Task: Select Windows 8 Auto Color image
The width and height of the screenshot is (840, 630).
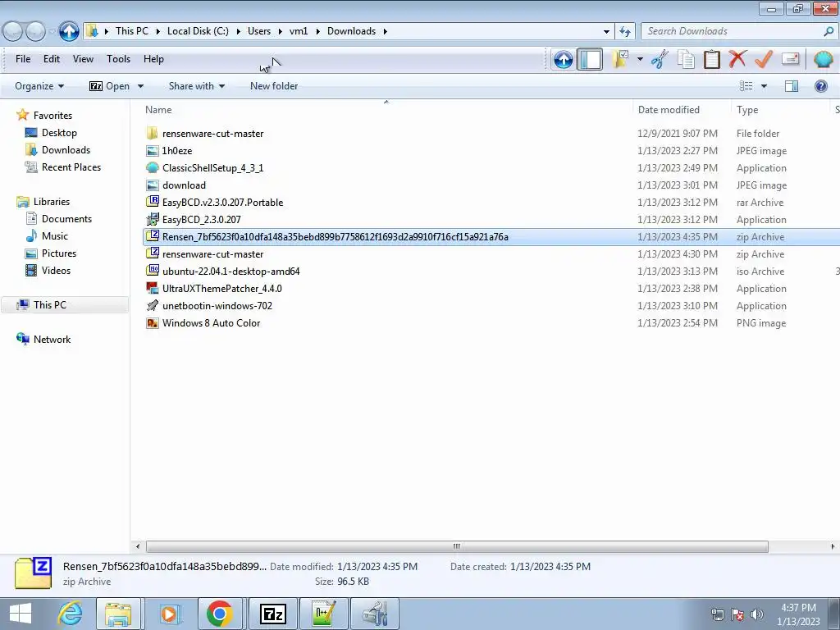Action: (x=211, y=323)
